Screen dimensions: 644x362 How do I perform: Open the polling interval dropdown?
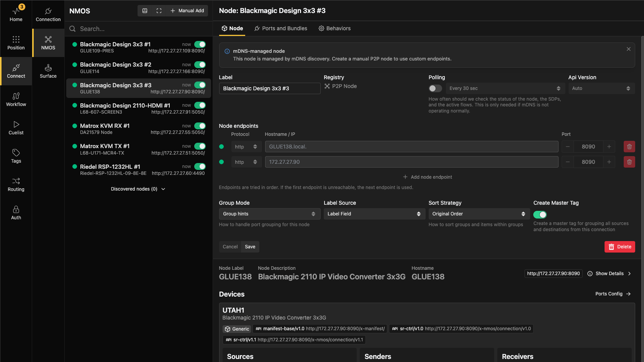coord(505,88)
